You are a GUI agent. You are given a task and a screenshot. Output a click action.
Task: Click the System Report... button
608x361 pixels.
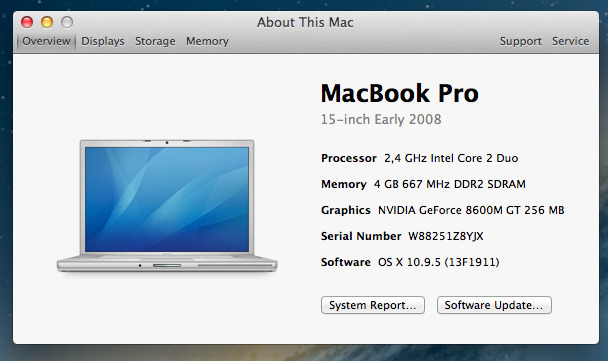pyautogui.click(x=373, y=305)
